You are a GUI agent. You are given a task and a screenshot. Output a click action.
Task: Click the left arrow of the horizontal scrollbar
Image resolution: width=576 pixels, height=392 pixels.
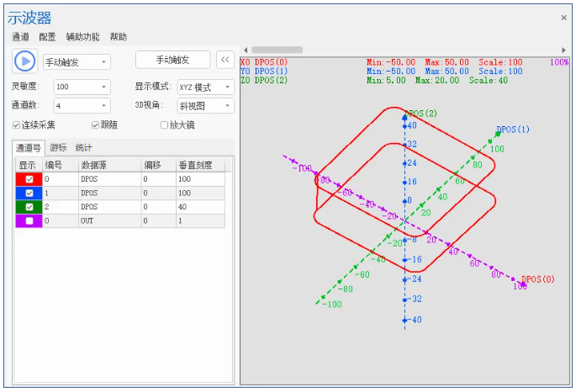[x=246, y=50]
